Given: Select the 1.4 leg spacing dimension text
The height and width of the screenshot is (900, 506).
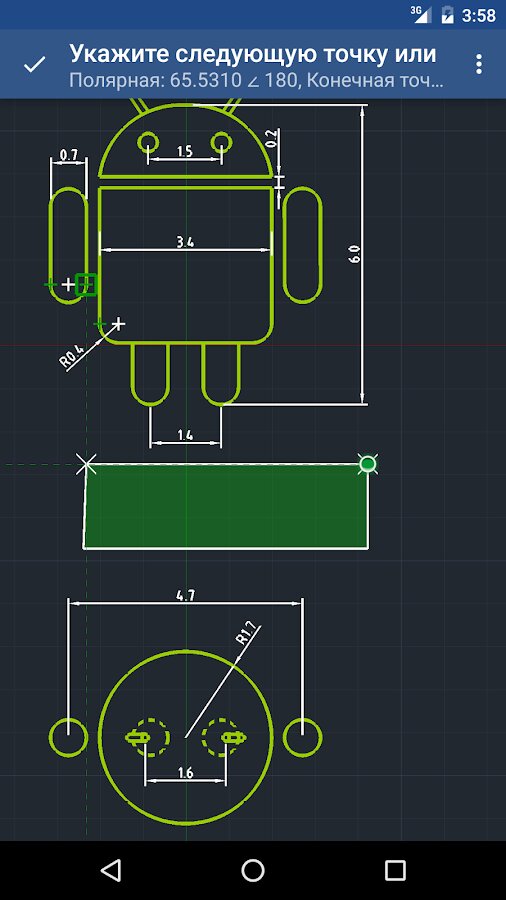Looking at the screenshot, I should pos(185,436).
